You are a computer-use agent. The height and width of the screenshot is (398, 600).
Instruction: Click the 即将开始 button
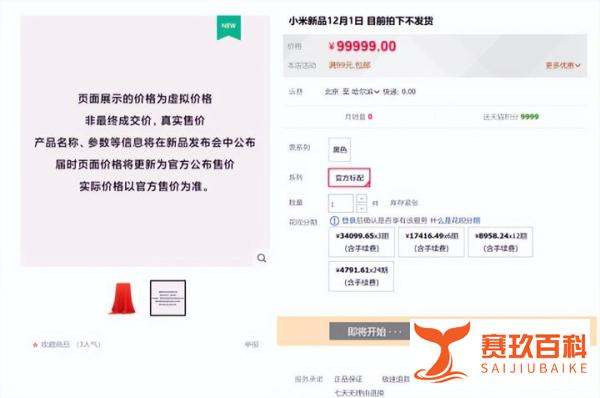pyautogui.click(x=370, y=331)
